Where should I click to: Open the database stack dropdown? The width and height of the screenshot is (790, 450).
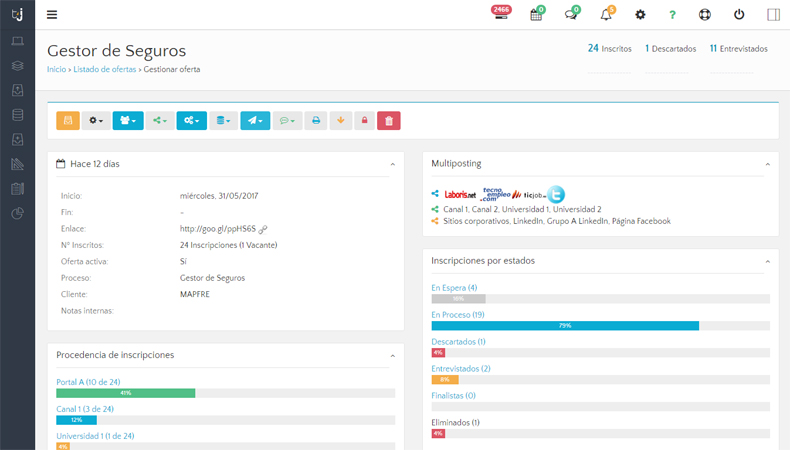pos(223,120)
